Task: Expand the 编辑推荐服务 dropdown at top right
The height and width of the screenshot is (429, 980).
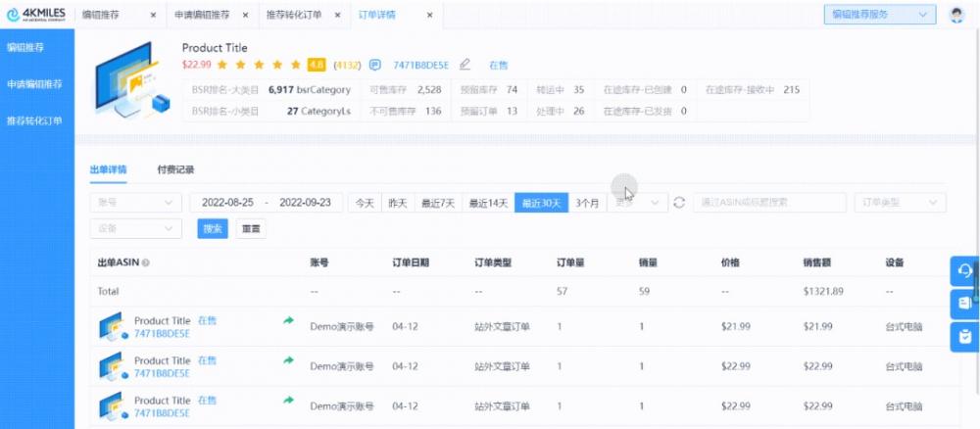Action: 879,15
